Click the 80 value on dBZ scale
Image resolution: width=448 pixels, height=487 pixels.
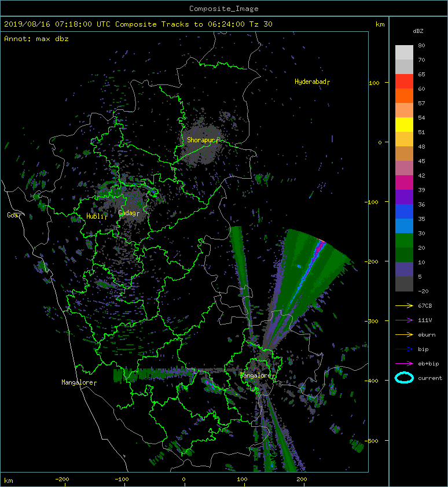point(421,45)
